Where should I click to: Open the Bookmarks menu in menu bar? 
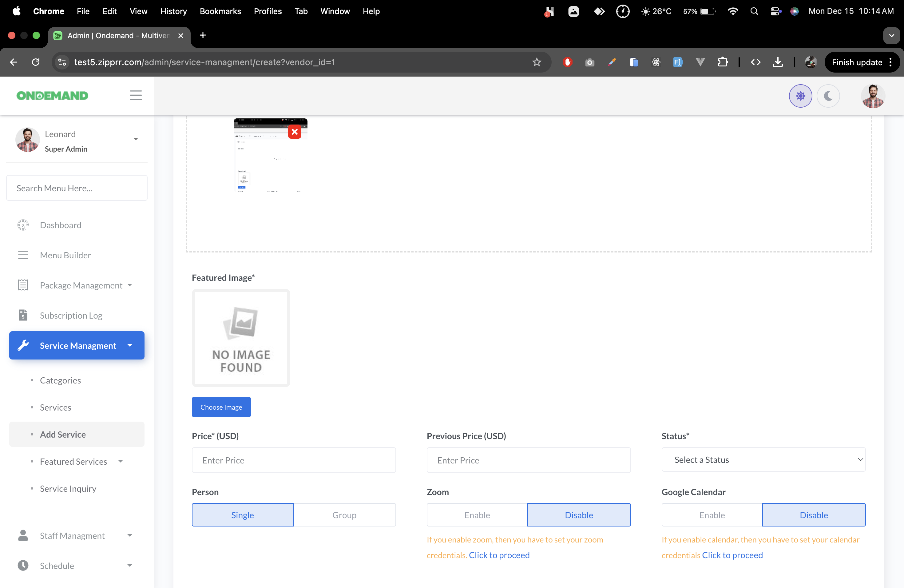click(x=220, y=11)
